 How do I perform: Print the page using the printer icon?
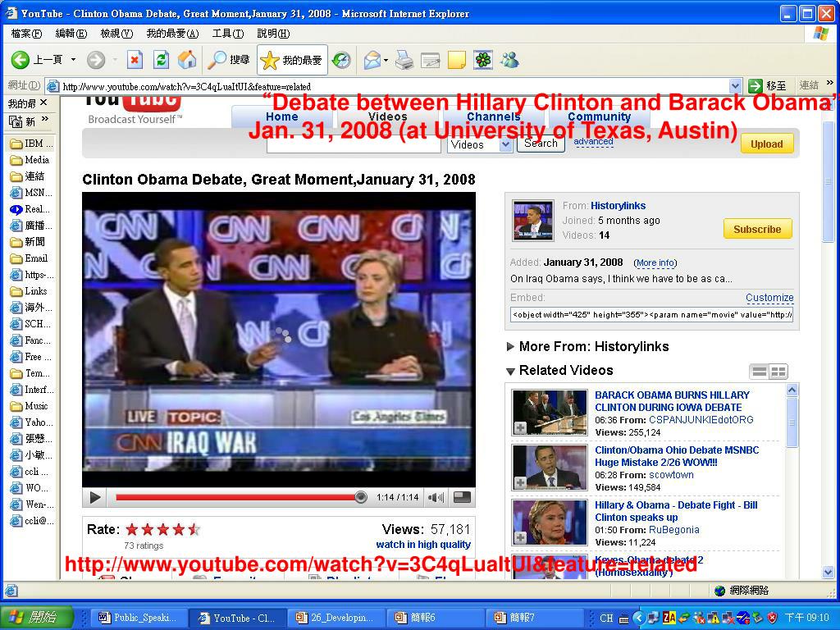[404, 60]
